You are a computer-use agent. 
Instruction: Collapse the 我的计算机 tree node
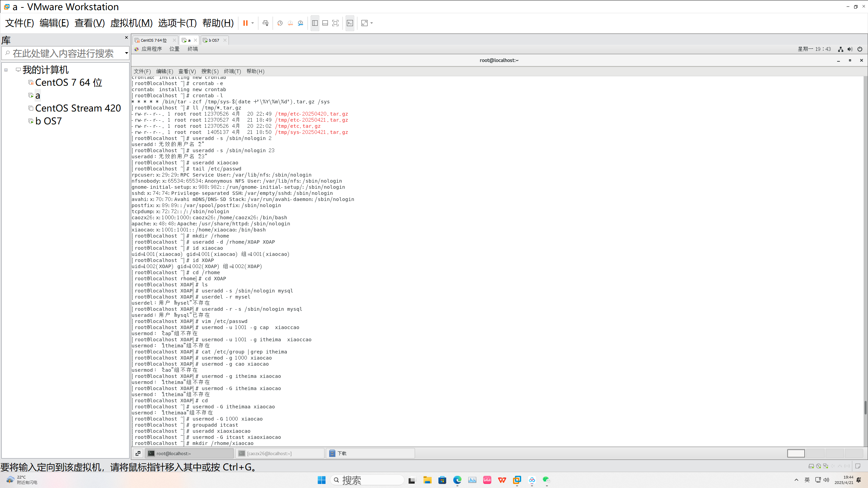click(x=6, y=70)
